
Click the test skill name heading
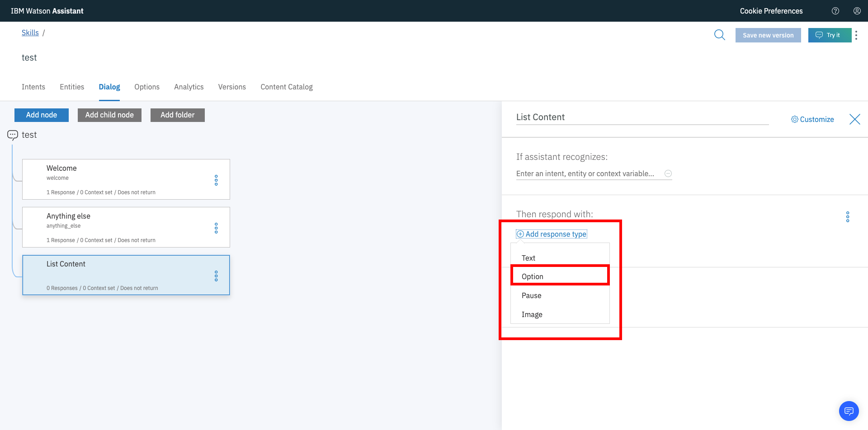coord(29,57)
